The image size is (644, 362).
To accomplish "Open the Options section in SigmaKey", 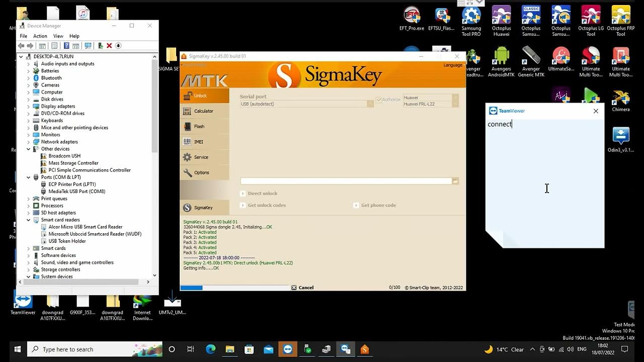I will coord(205,172).
